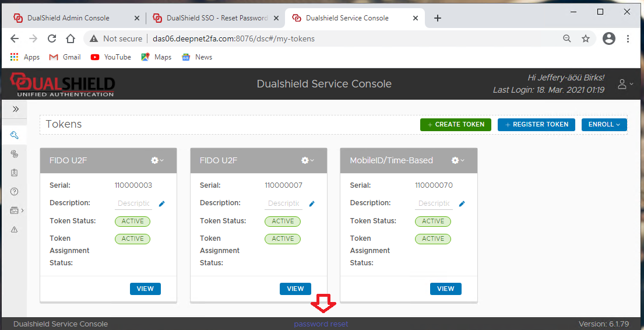Click the pencil icon for token 110000007

(x=312, y=203)
